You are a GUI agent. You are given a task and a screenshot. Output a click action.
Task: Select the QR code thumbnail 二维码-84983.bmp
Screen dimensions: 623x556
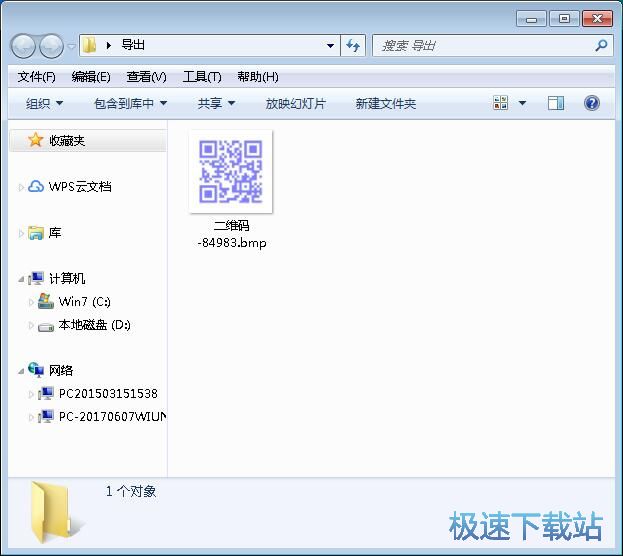tap(230, 171)
